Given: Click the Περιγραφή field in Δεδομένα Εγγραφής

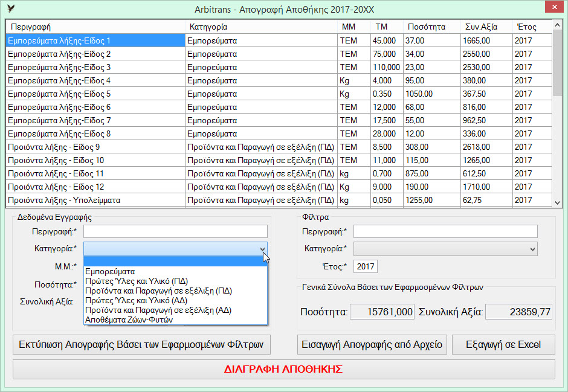Looking at the screenshot, I should coord(175,231).
